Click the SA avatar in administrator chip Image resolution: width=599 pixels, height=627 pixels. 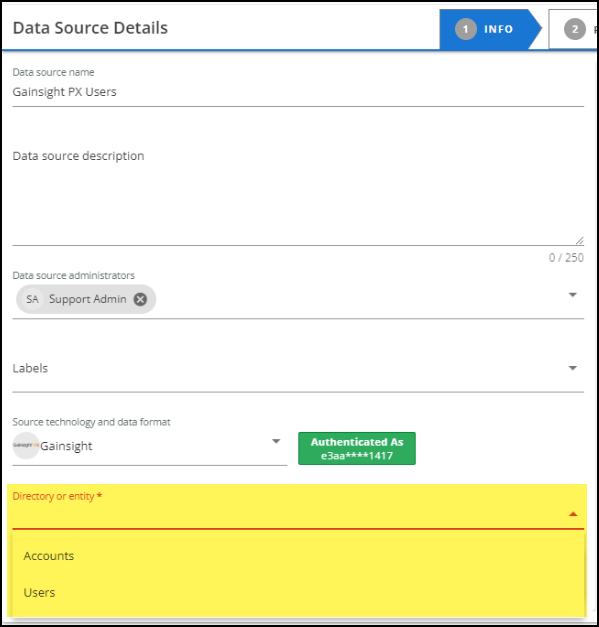point(32,299)
